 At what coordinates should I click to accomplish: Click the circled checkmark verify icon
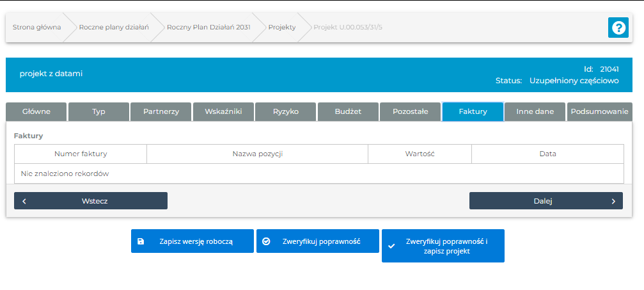pyautogui.click(x=266, y=241)
